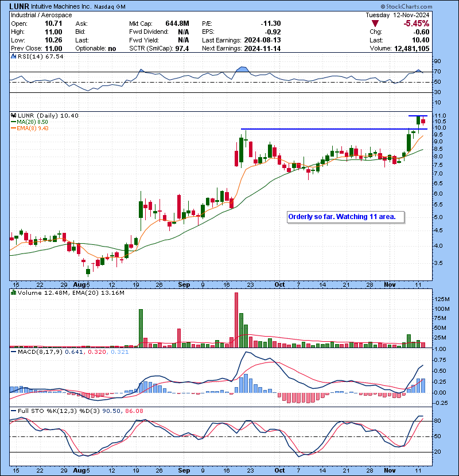This screenshot has height=476, width=459.
Task: Click the RSI(14) legend line icon
Action: [x=13, y=57]
